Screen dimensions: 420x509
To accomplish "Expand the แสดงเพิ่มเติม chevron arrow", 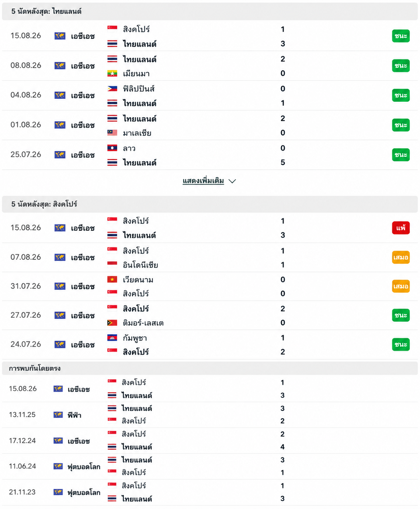I will (232, 181).
